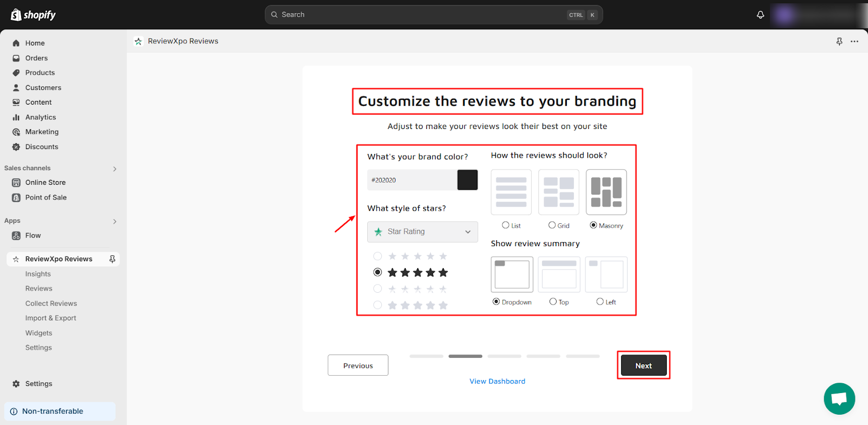
Task: Select the third outlined star style
Action: 378,288
